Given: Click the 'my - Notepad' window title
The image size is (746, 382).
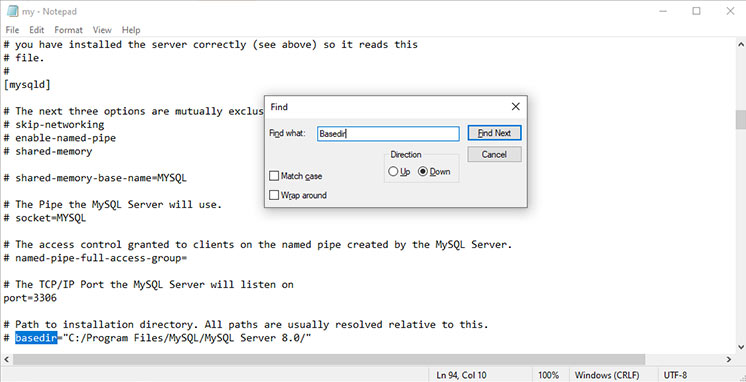Looking at the screenshot, I should point(49,11).
